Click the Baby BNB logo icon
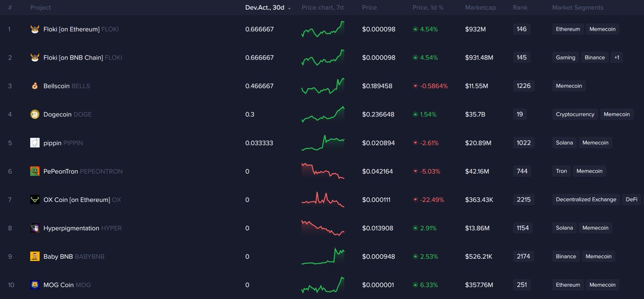Image resolution: width=644 pixels, height=299 pixels. [35, 257]
